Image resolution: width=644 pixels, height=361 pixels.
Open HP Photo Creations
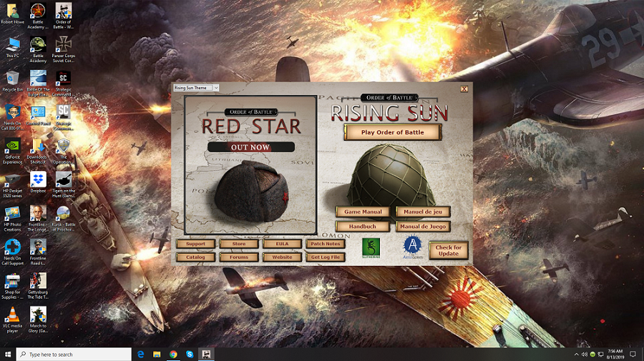[x=13, y=219]
